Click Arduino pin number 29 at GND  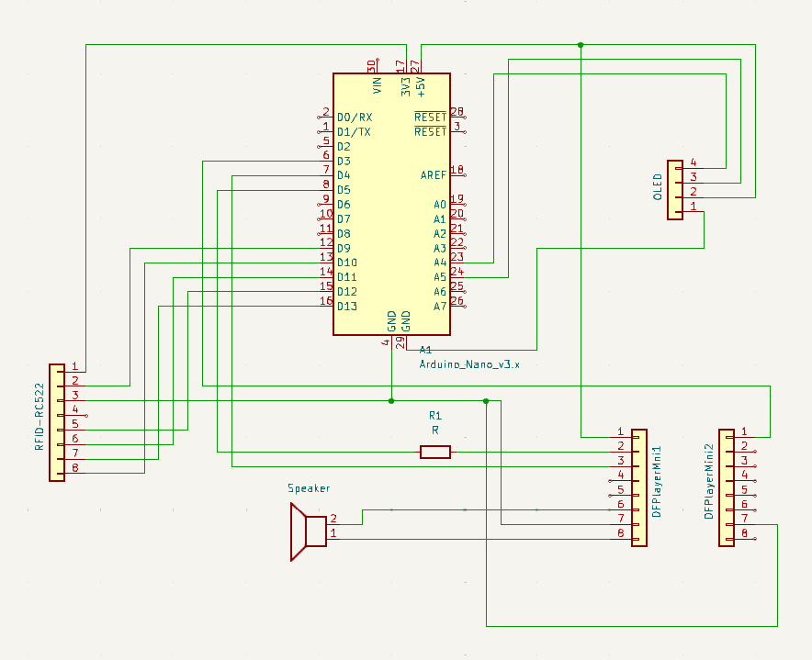tap(400, 342)
